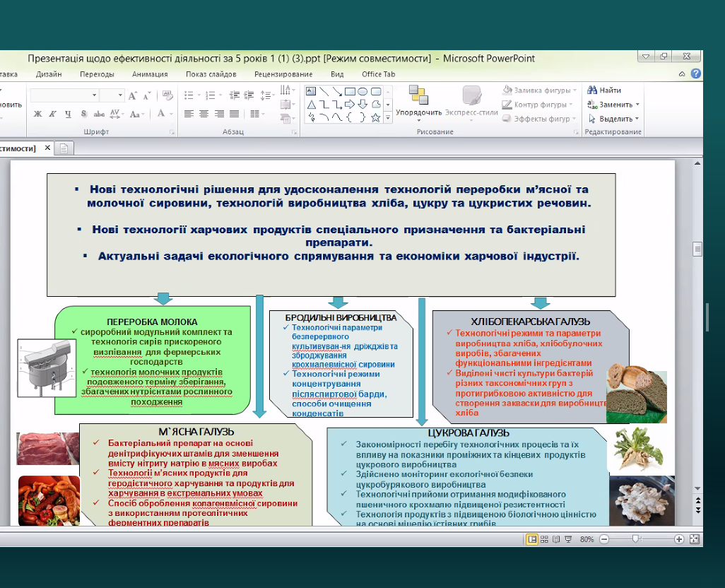Open the Анимация ribbon tab
Image resolution: width=725 pixels, height=588 pixels.
[x=150, y=74]
